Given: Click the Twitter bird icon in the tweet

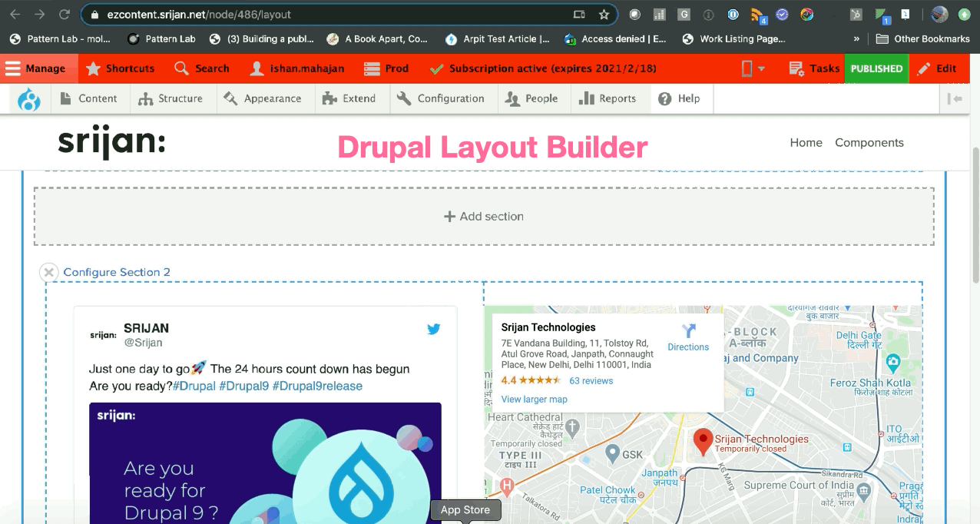Looking at the screenshot, I should pyautogui.click(x=434, y=329).
